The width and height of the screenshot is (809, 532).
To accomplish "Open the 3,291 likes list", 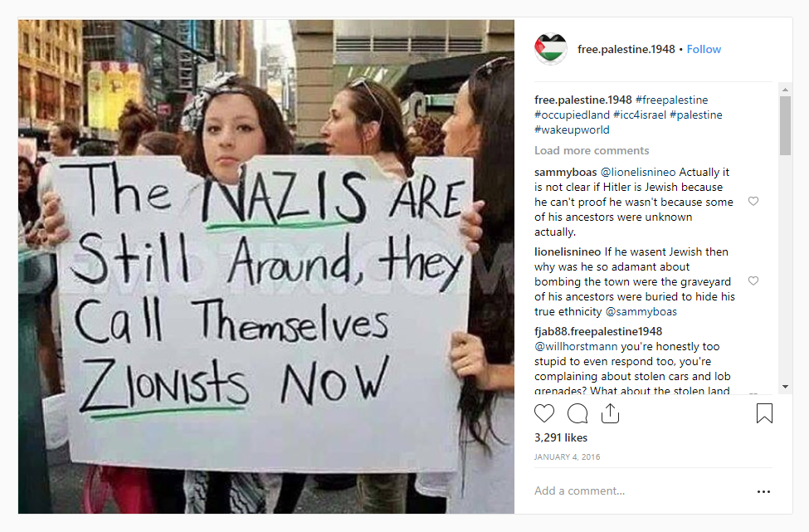I will 561,437.
